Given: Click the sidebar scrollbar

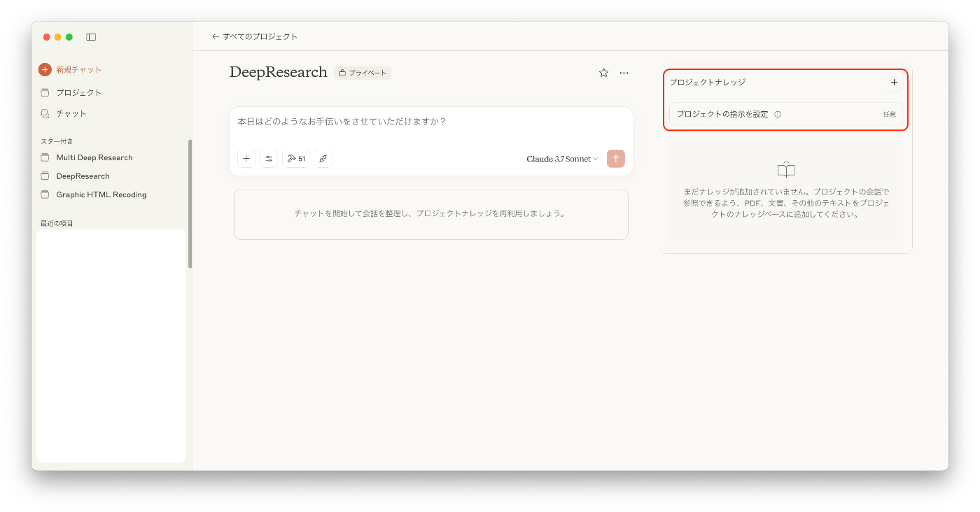Looking at the screenshot, I should [190, 204].
